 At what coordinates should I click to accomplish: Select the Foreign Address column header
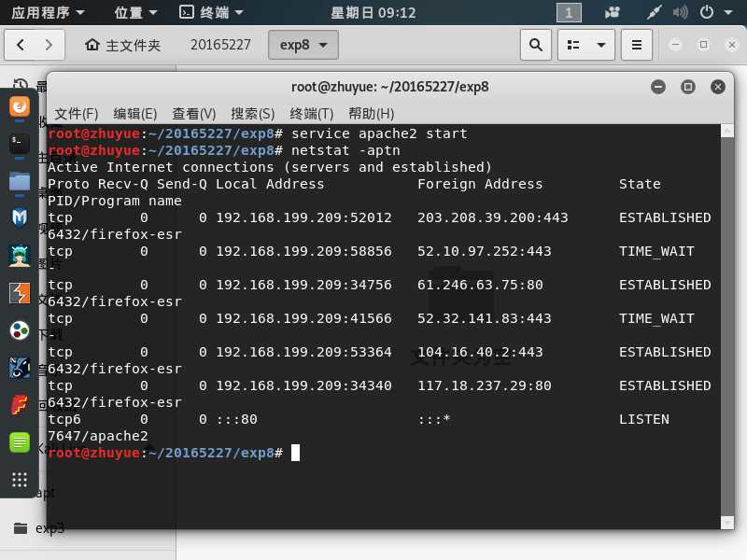click(480, 184)
